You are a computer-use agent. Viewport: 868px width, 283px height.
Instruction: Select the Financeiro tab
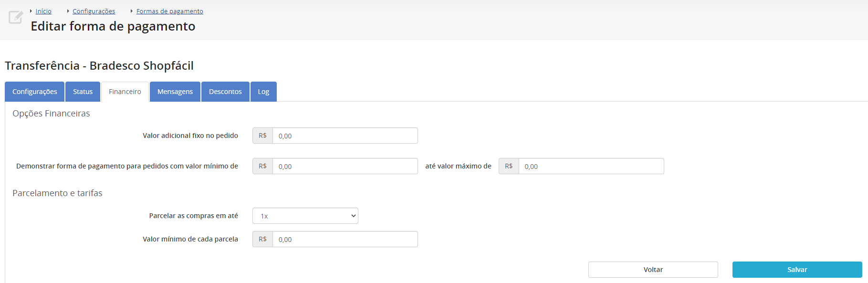point(125,92)
